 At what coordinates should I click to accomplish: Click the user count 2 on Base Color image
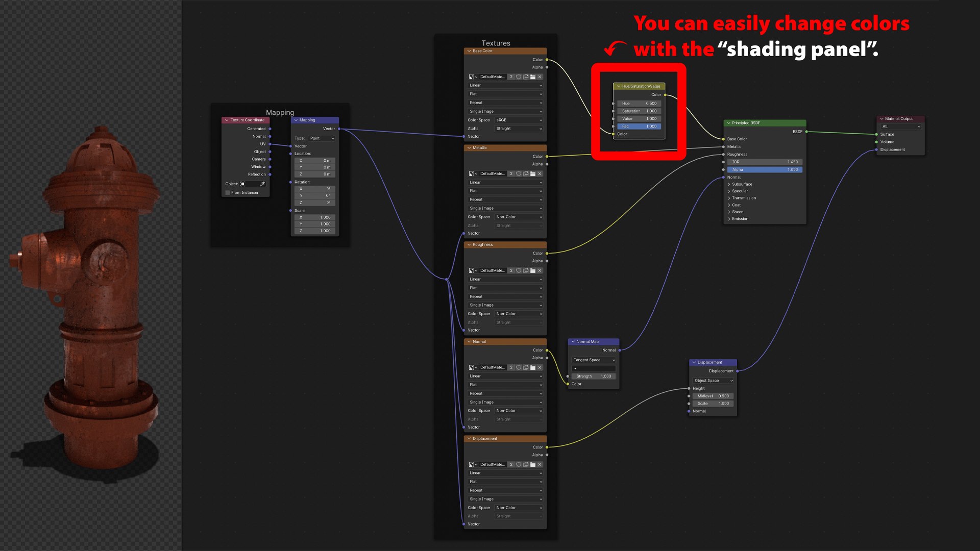[511, 77]
